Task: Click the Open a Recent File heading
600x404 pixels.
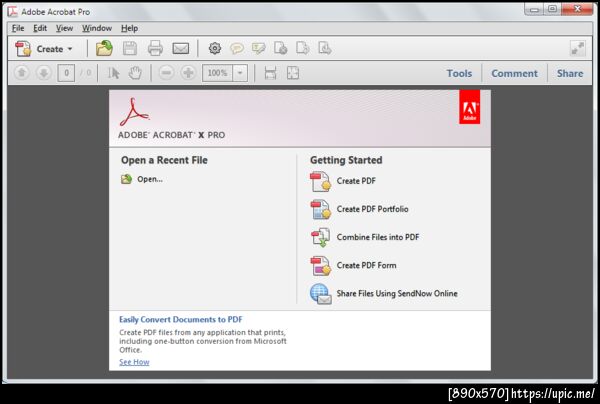Action: (x=164, y=160)
